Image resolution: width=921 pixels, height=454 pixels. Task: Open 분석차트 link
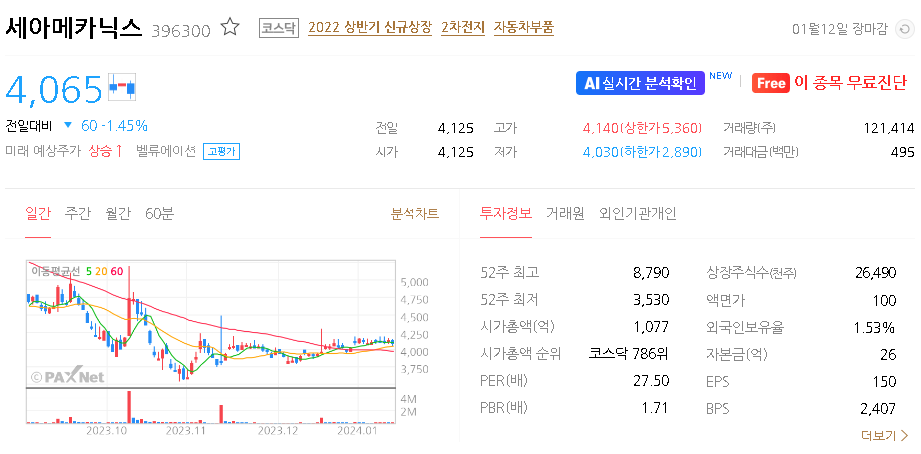click(x=415, y=214)
